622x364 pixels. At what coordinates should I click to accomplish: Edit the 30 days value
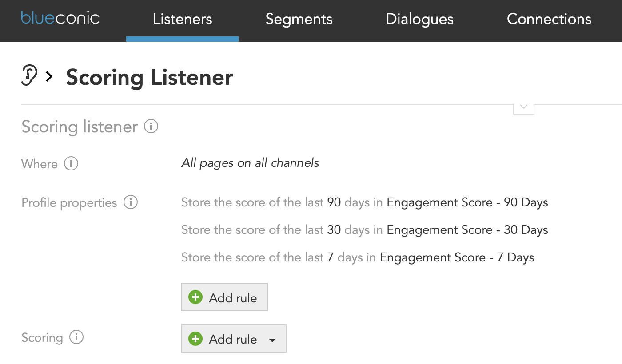(x=334, y=230)
